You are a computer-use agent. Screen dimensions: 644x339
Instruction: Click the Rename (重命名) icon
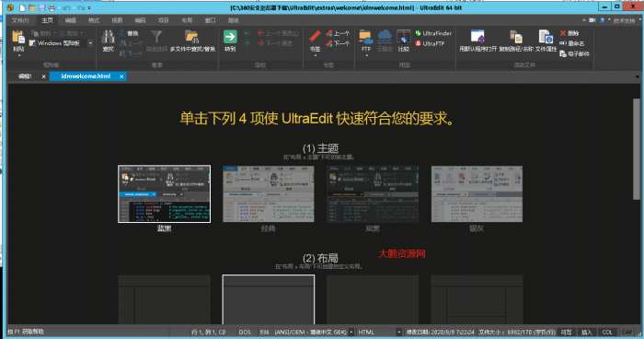coord(563,43)
